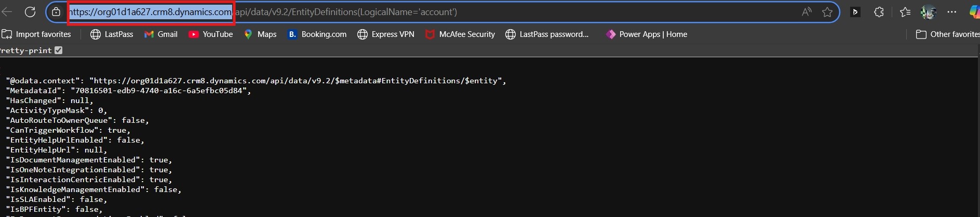Viewport: 980px width, 217px height.
Task: Open the Favorites list icon
Action: (905, 12)
